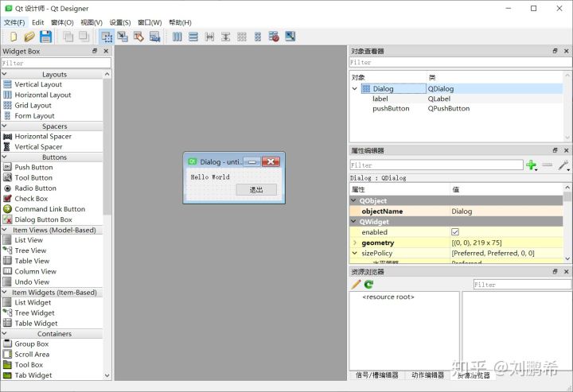The width and height of the screenshot is (573, 392).
Task: Click the remove property minus icon
Action: (547, 165)
